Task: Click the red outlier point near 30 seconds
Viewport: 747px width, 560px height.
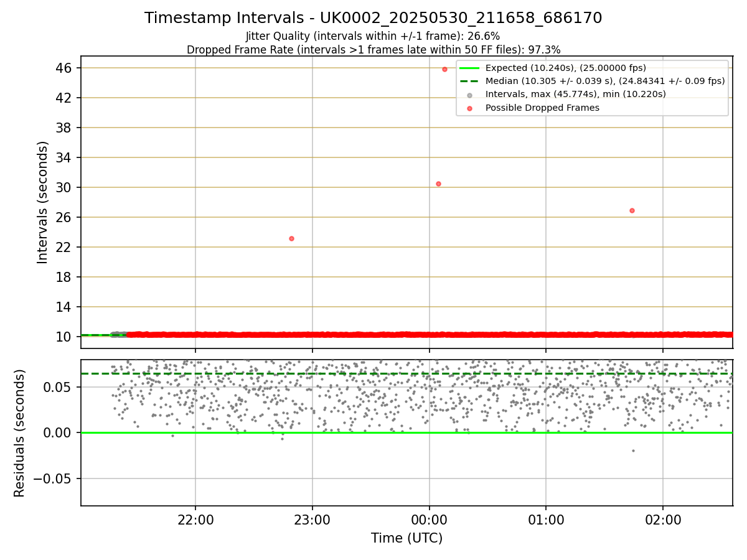Action: click(x=438, y=184)
